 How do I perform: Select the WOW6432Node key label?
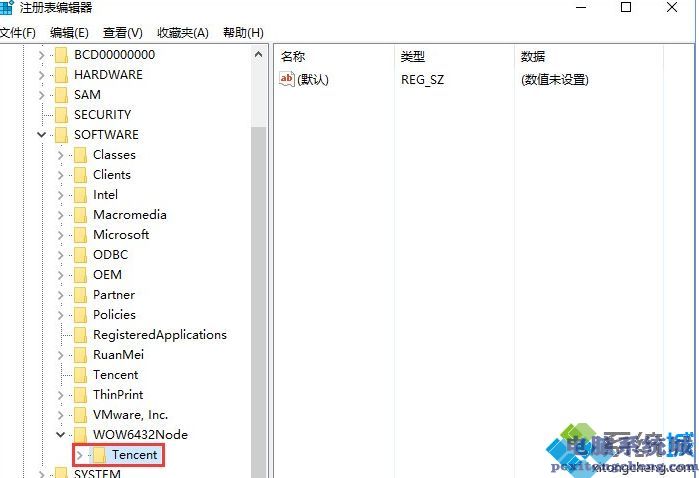click(140, 435)
